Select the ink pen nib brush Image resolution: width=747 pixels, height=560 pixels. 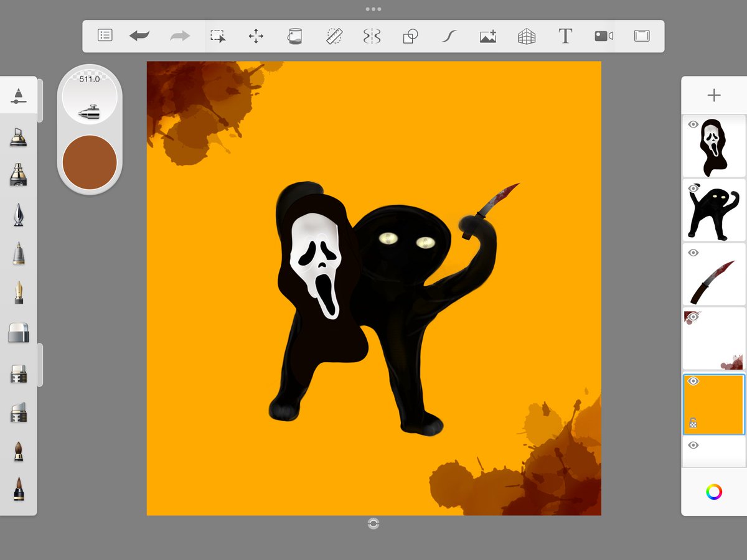(19, 215)
